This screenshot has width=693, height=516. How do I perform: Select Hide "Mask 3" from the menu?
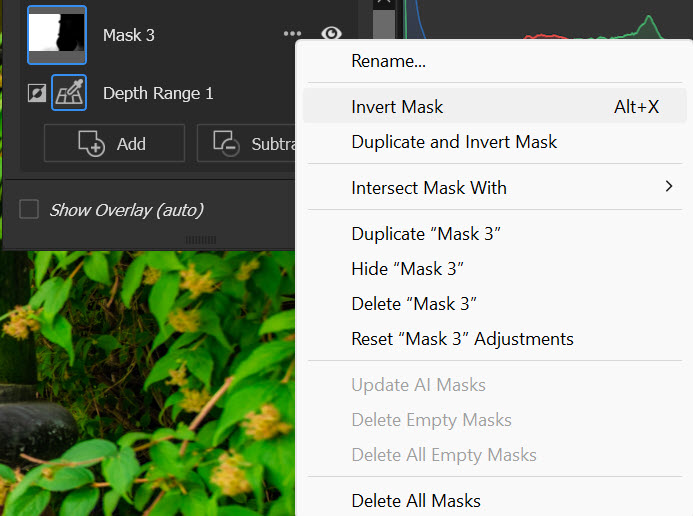[x=407, y=269]
